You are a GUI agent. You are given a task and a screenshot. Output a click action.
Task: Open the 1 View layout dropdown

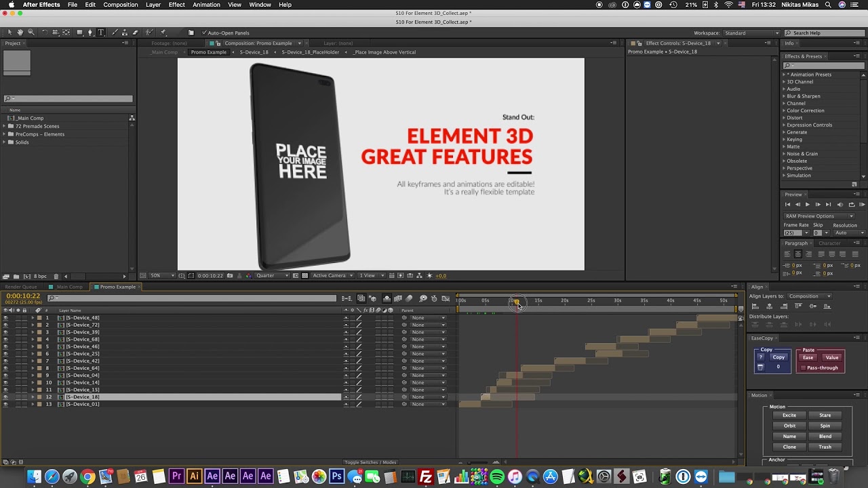pos(370,276)
